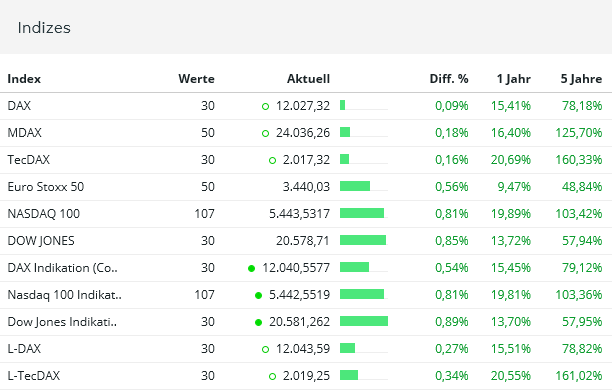Select the 13,72% one-year value
Screen dimensions: 613x392
point(511,241)
